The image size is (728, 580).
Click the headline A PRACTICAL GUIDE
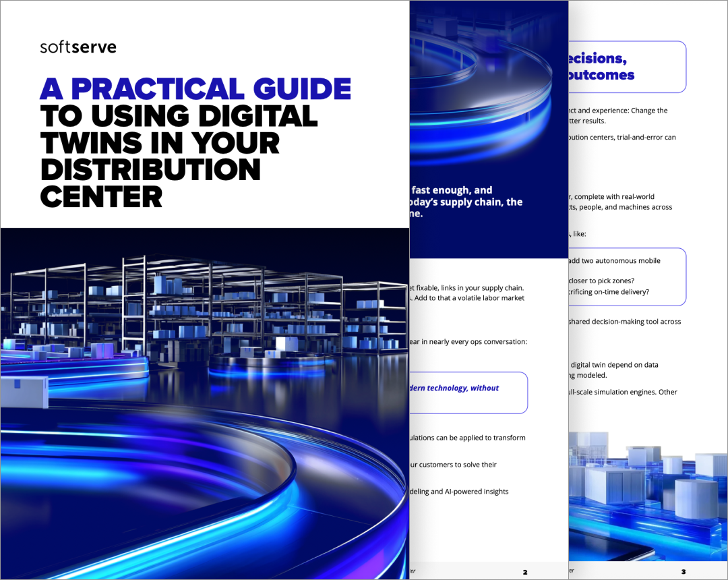pos(195,88)
